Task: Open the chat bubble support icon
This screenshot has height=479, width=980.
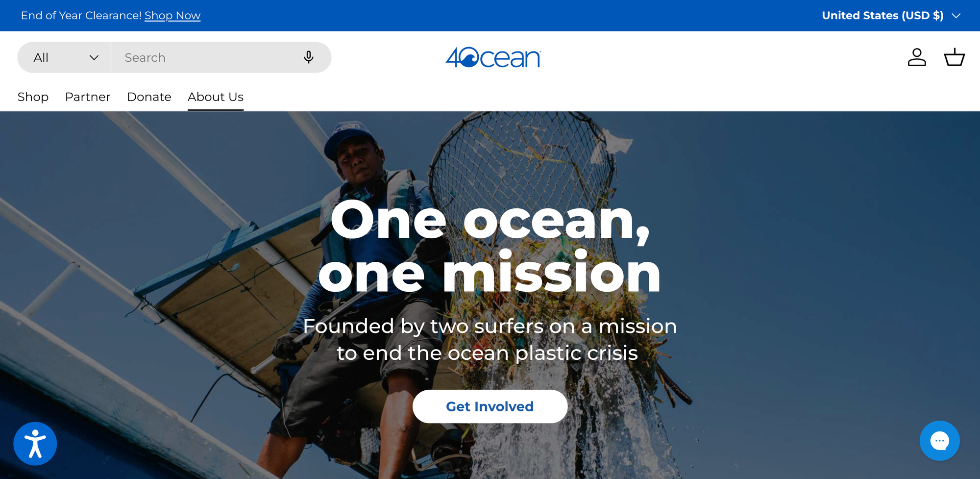Action: tap(939, 441)
